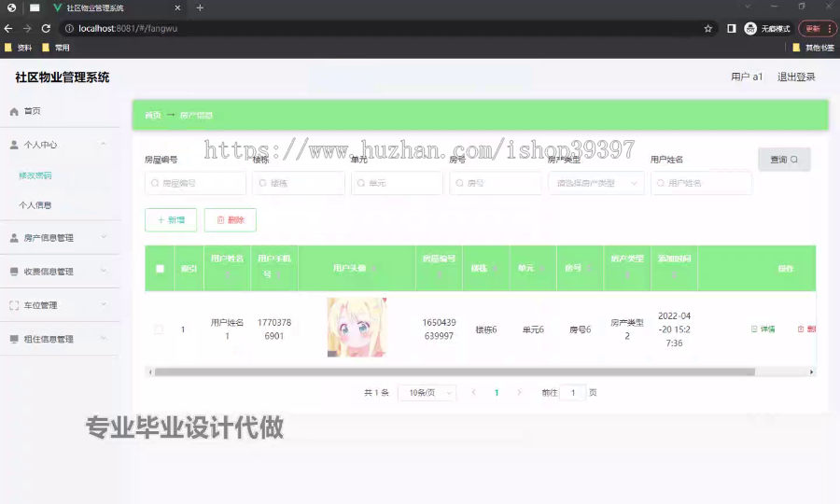Click the 用户 a1 label in header

[747, 77]
